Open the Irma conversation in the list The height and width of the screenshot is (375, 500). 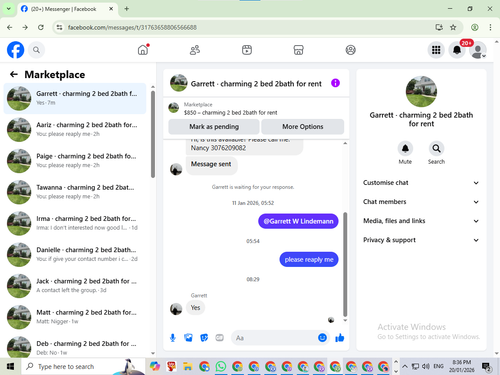75,223
